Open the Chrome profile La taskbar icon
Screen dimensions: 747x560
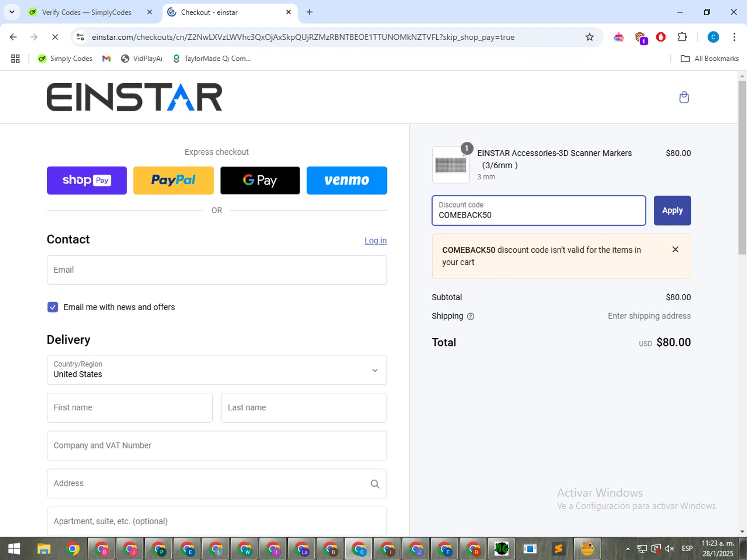302,549
